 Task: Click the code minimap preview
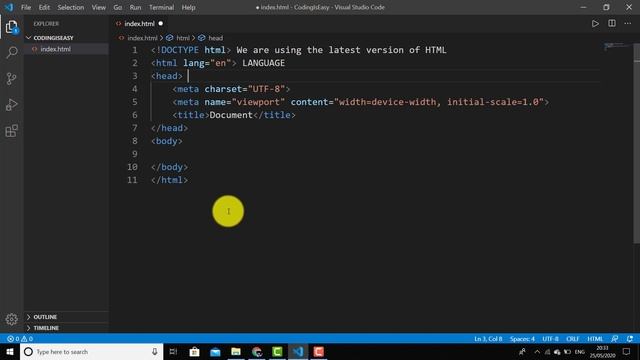(x=617, y=46)
